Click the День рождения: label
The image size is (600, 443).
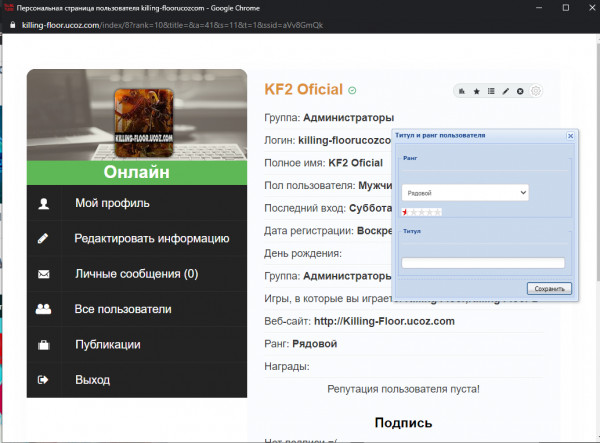pos(303,253)
